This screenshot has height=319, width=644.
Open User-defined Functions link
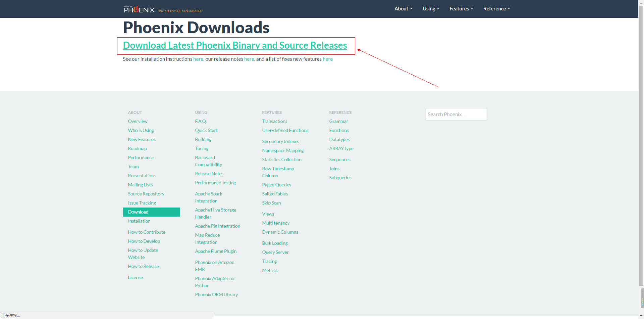coord(285,130)
